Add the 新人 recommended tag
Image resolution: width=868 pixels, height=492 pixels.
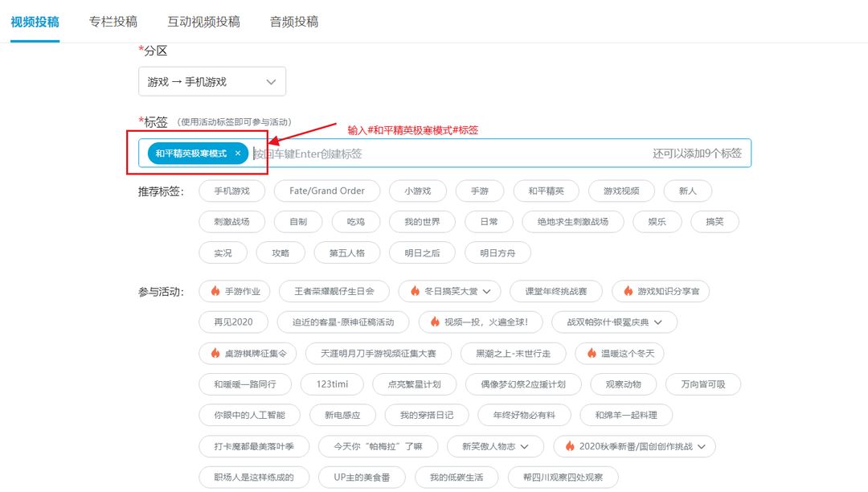point(688,191)
